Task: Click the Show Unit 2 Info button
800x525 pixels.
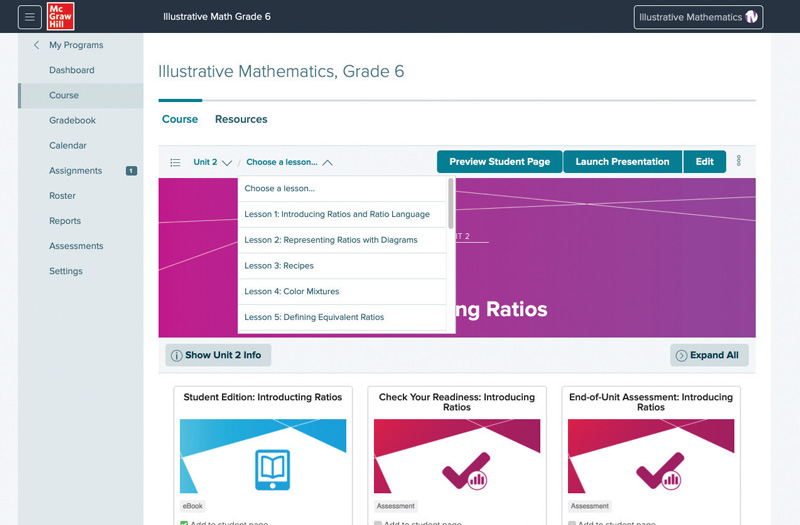Action: point(218,355)
